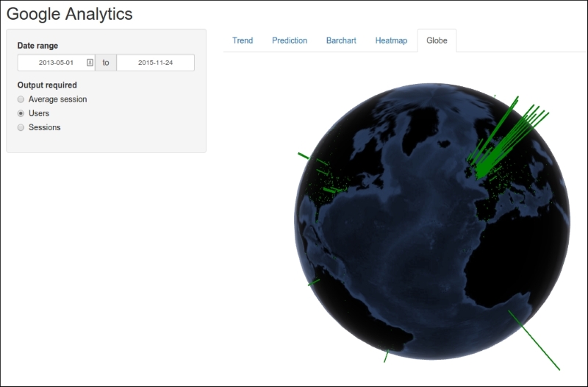Viewport: 588px width, 387px height.
Task: Click the Google Analytics page title
Action: pos(69,14)
